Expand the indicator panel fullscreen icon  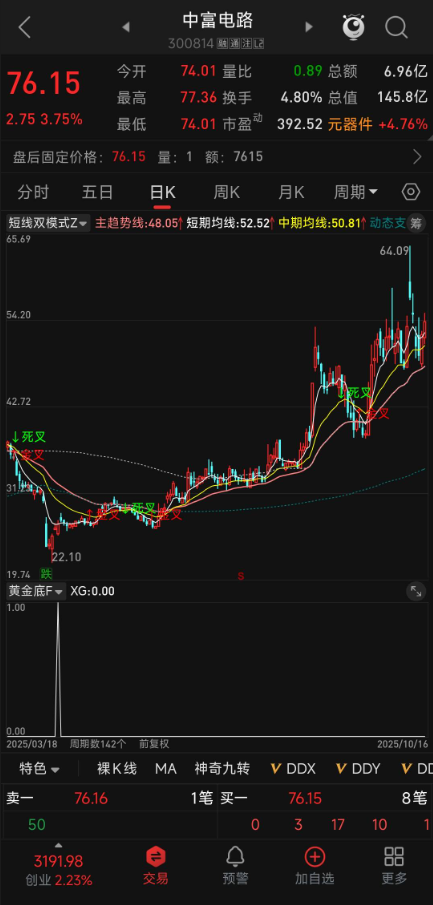[415, 590]
